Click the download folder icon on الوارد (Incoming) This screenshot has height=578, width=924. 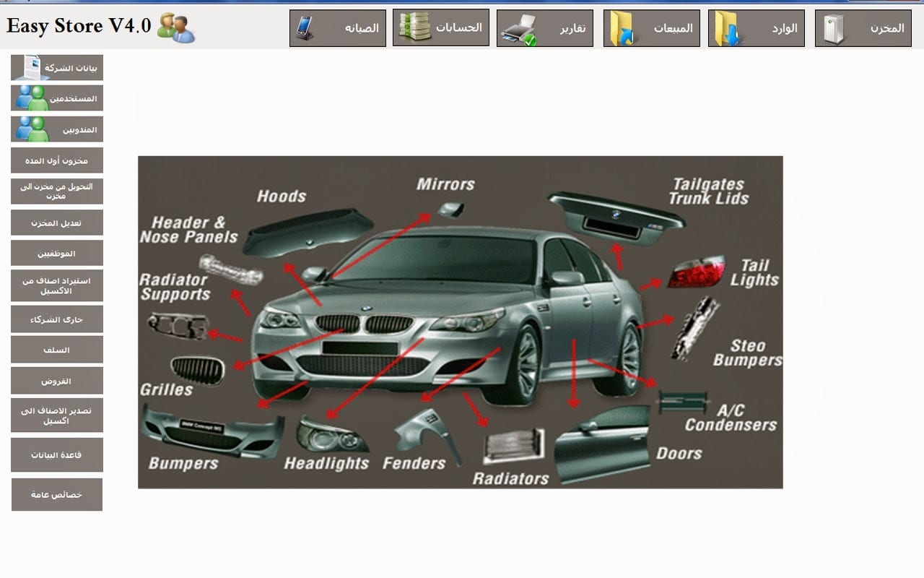pyautogui.click(x=726, y=29)
